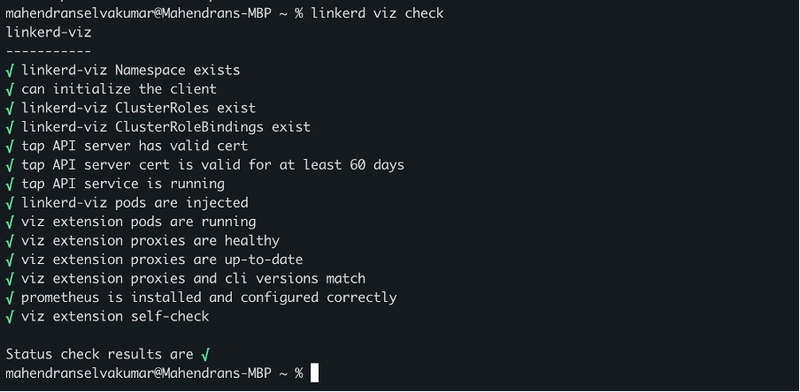Screen dimensions: 800x392
Task: Click the checkmark beside 'linkerd-viz Namespace exists'
Action: point(10,70)
